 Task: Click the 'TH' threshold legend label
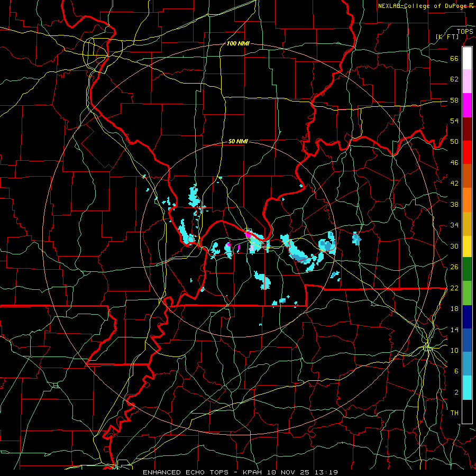click(454, 413)
